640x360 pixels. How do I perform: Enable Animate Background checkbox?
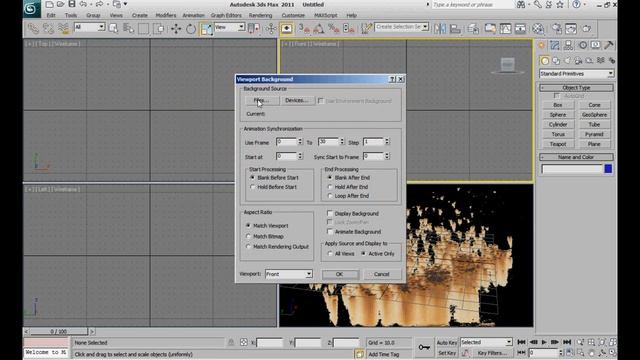point(330,231)
